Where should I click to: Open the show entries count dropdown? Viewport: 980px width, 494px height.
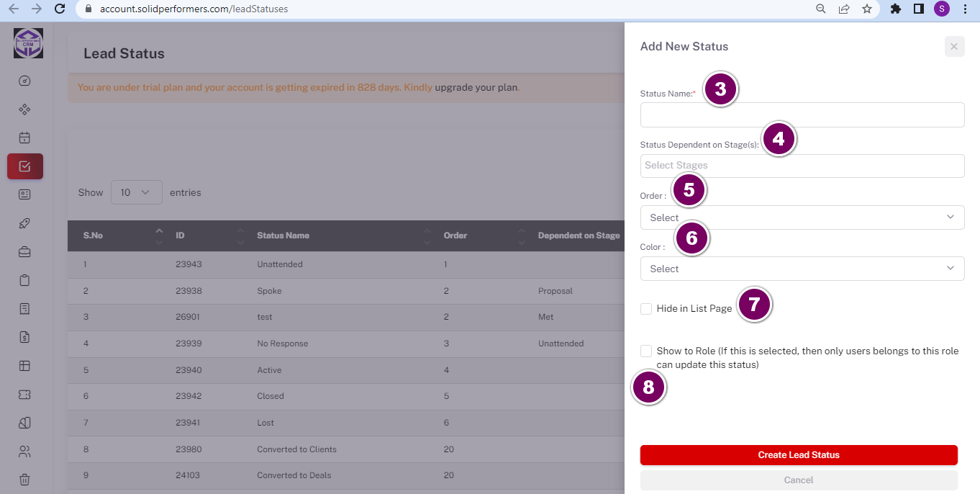(x=137, y=192)
